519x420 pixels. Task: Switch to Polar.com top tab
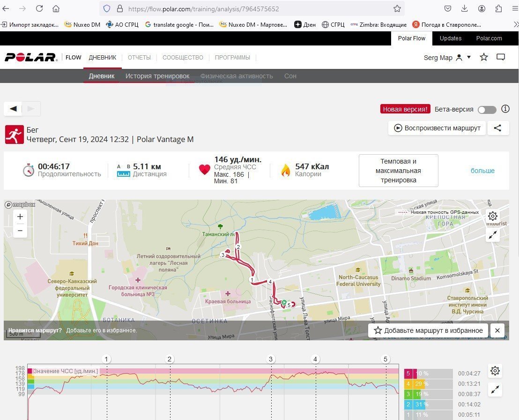click(x=489, y=38)
